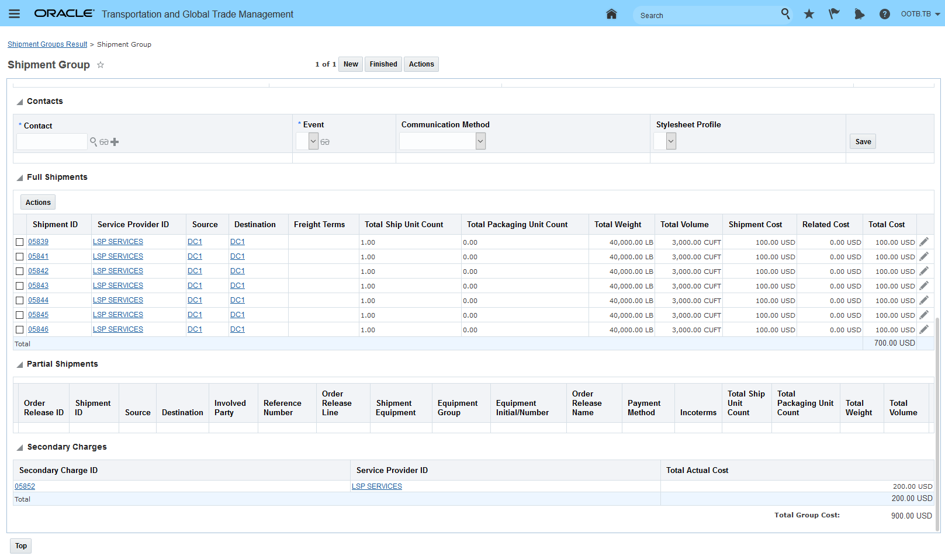The height and width of the screenshot is (560, 945).
Task: Open the Favorites star in header
Action: 809,14
